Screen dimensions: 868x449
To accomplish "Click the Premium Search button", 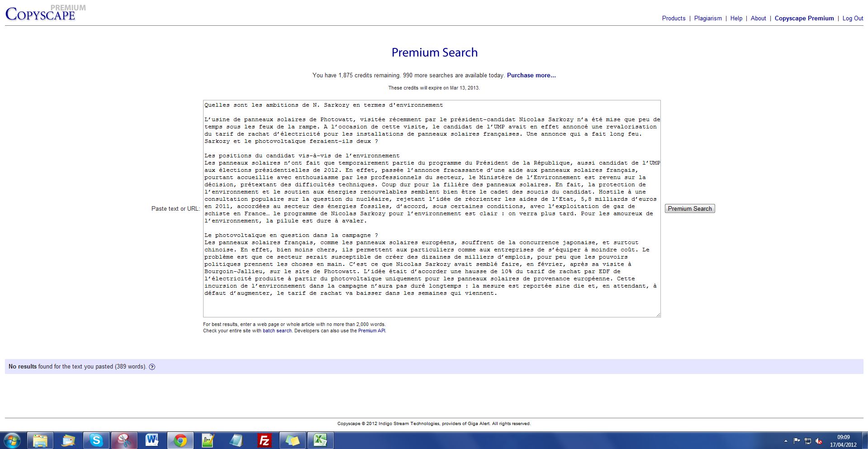I will [689, 208].
